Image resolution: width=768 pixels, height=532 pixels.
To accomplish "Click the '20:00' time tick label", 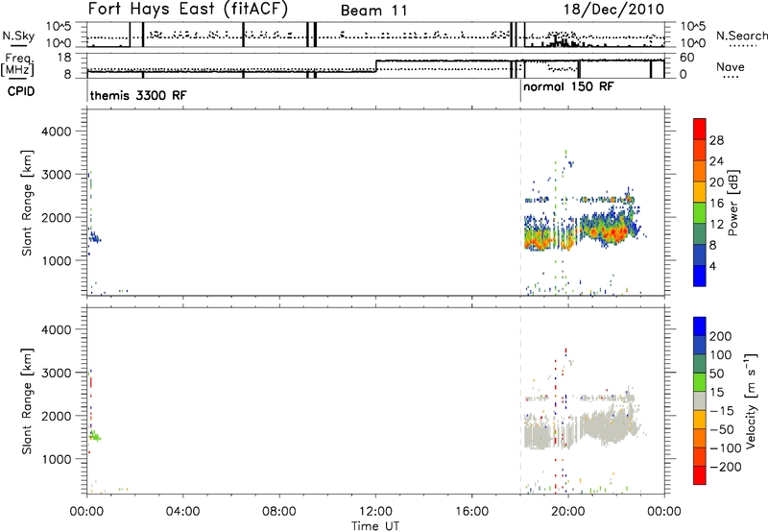I will pos(568,512).
